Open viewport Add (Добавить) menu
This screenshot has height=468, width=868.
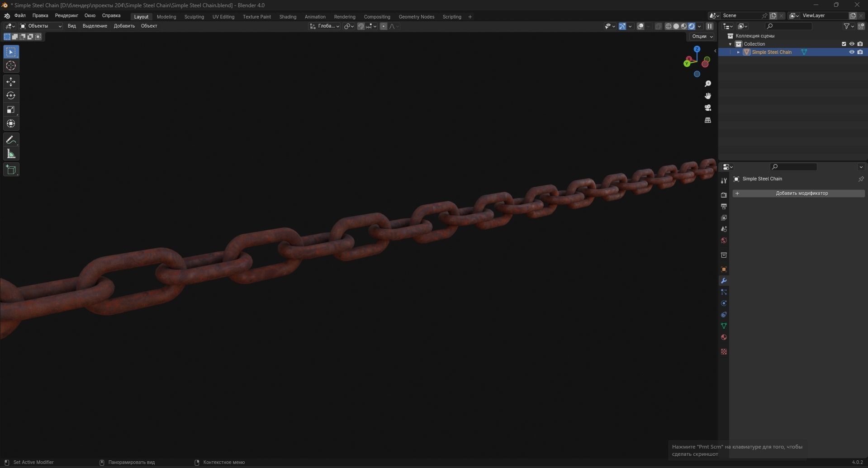(124, 26)
